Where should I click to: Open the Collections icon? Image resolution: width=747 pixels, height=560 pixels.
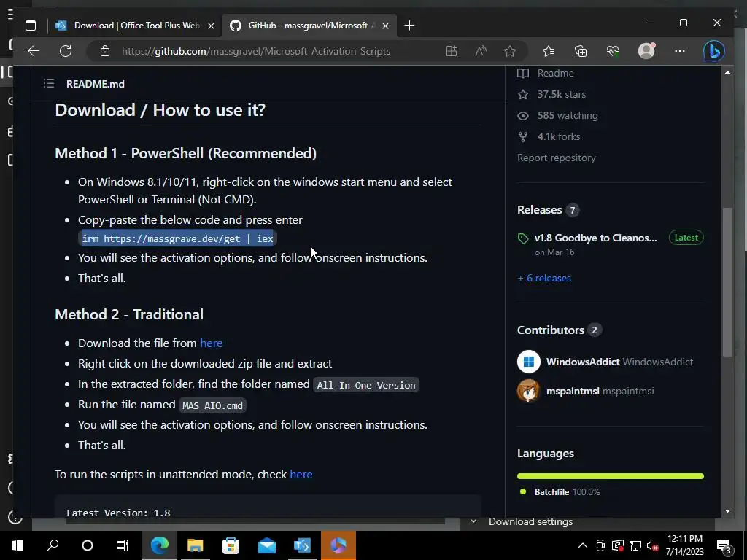tap(580, 51)
